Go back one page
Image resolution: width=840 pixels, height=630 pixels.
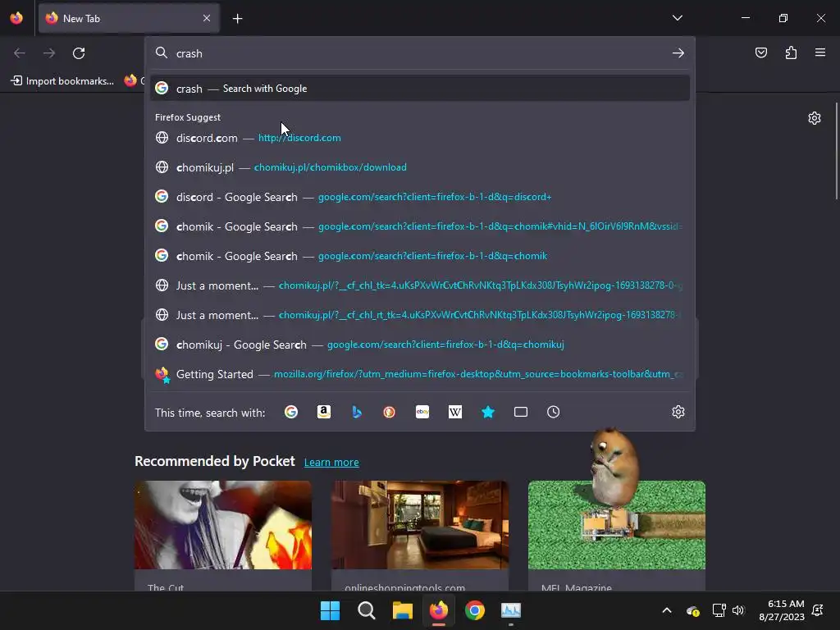pyautogui.click(x=20, y=53)
